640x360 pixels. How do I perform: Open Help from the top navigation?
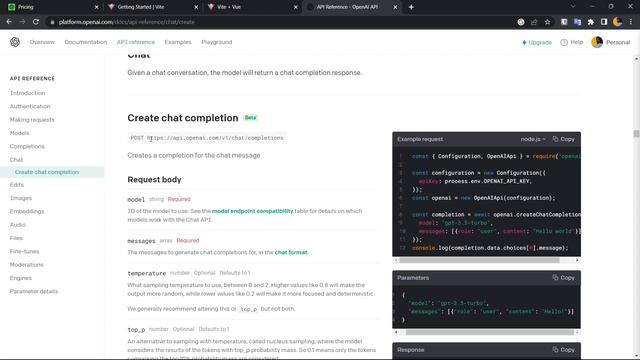571,42
